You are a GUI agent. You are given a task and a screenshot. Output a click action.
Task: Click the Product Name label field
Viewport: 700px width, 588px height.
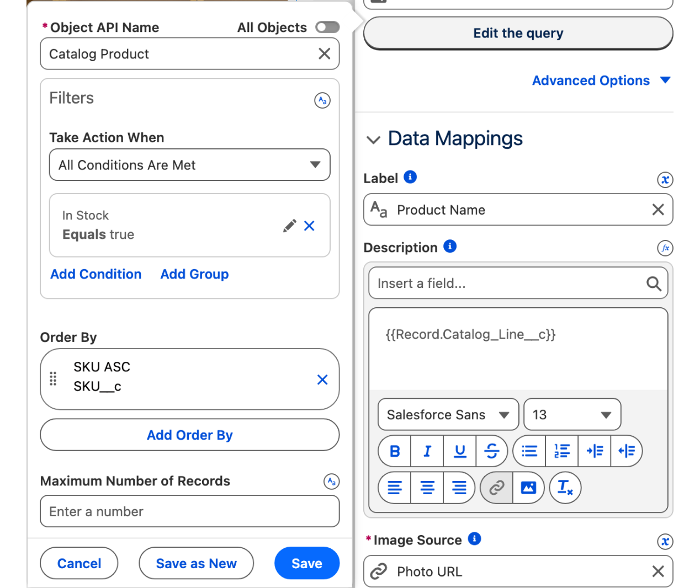click(x=518, y=210)
